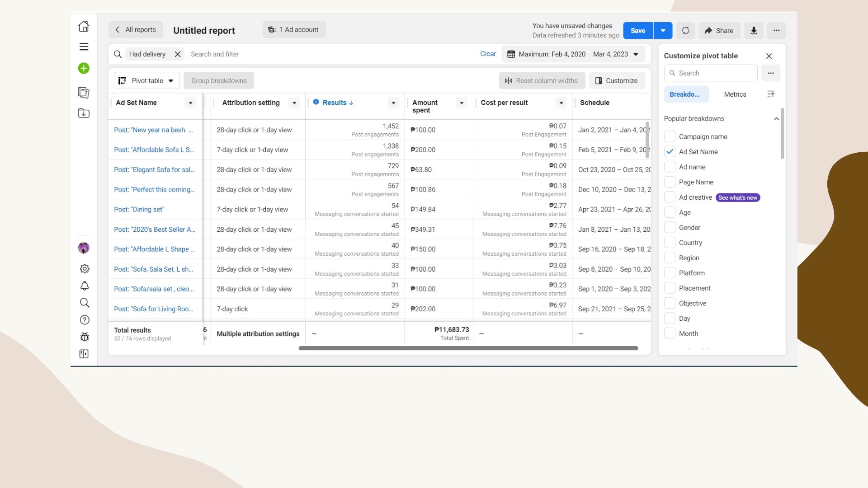Remove the Had delivery filter
Image resolution: width=868 pixels, height=488 pixels.
178,54
